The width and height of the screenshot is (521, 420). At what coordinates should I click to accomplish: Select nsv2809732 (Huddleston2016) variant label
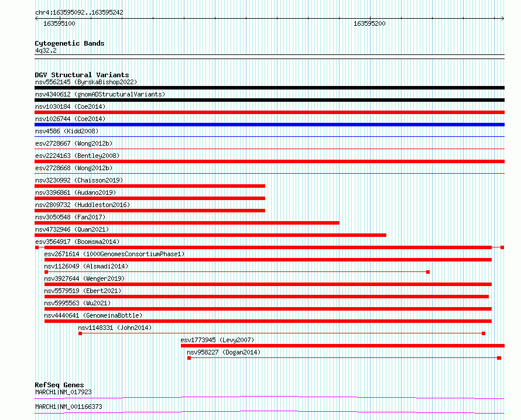coord(83,205)
